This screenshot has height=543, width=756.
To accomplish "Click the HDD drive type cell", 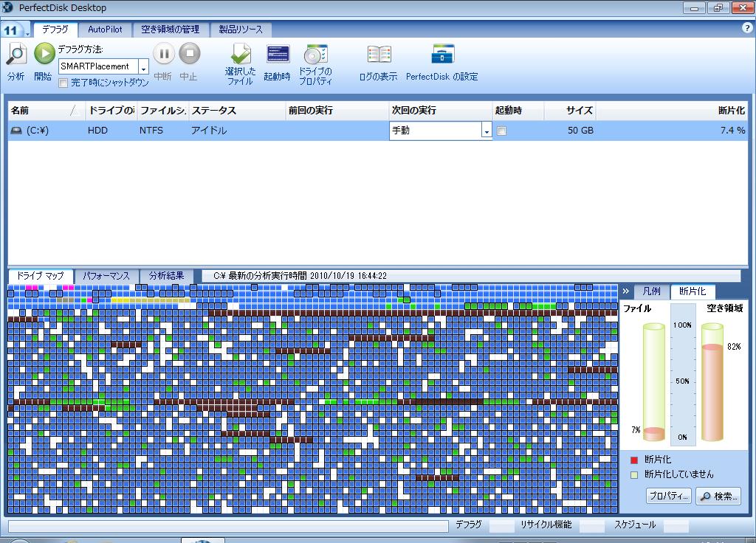I will point(97,131).
